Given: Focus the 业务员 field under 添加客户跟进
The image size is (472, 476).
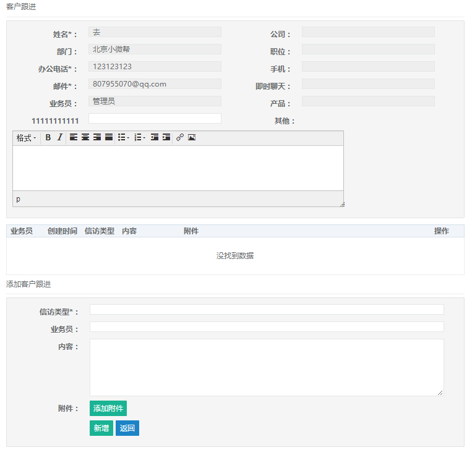Looking at the screenshot, I should (267, 326).
